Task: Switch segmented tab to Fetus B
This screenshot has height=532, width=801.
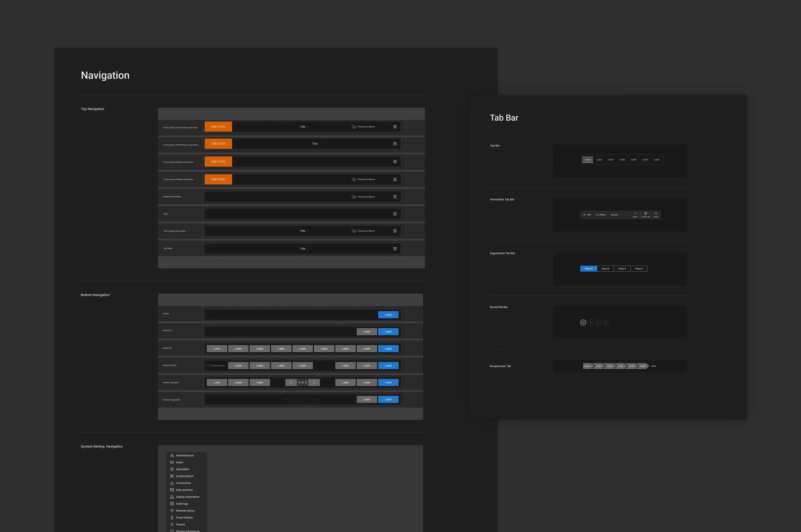Action: (605, 269)
